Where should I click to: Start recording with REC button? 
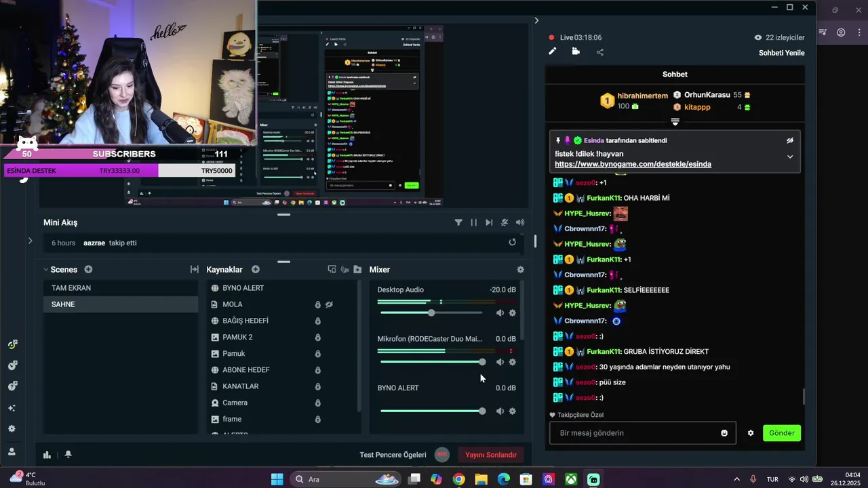point(442,455)
